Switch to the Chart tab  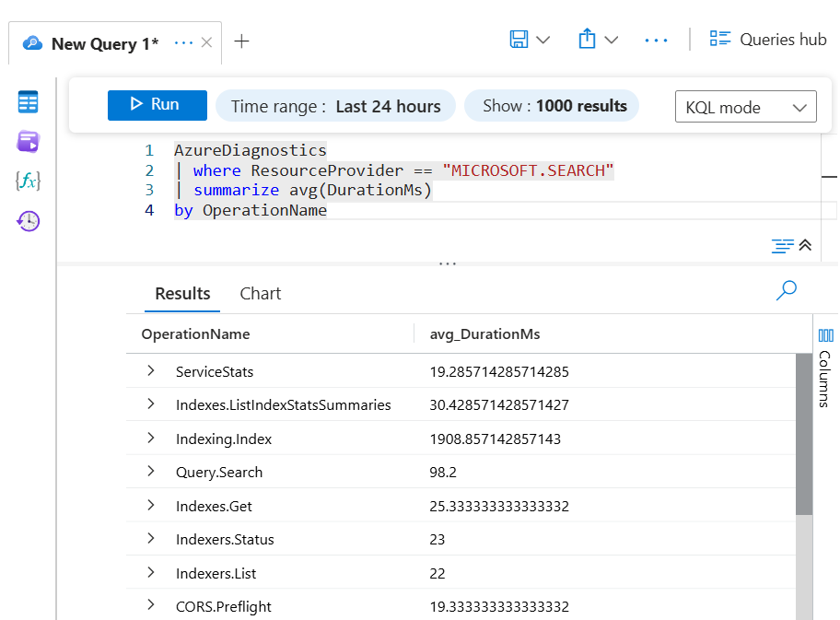[260, 293]
